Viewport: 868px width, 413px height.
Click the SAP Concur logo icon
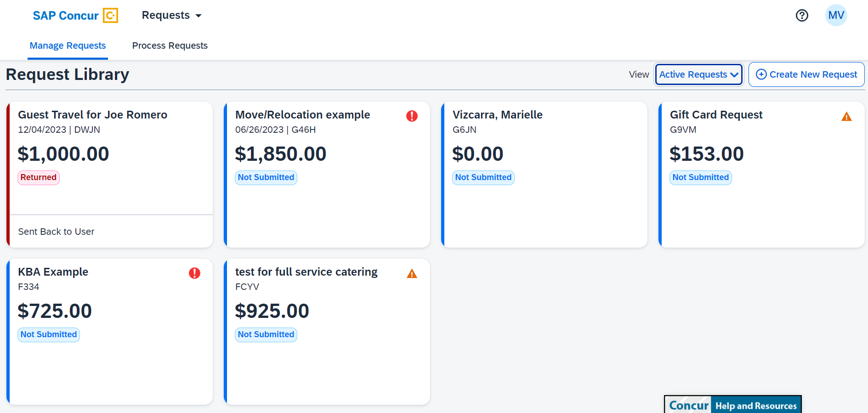[110, 16]
